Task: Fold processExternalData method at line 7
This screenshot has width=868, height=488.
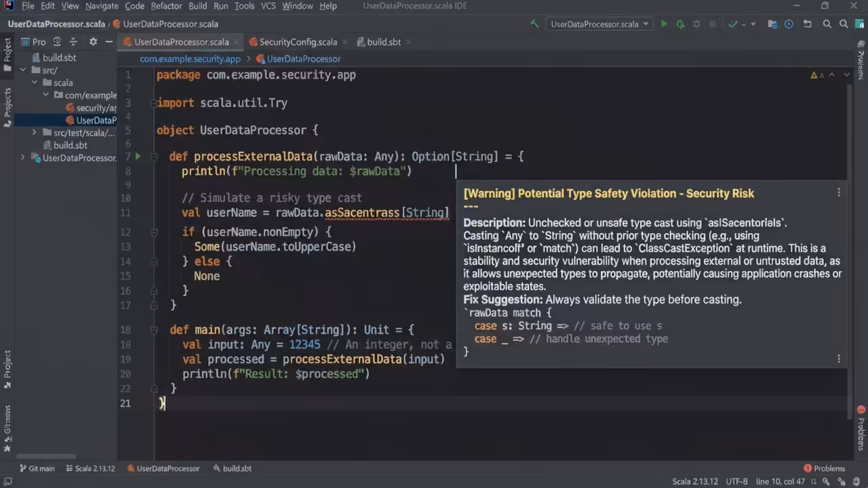Action: pyautogui.click(x=154, y=157)
